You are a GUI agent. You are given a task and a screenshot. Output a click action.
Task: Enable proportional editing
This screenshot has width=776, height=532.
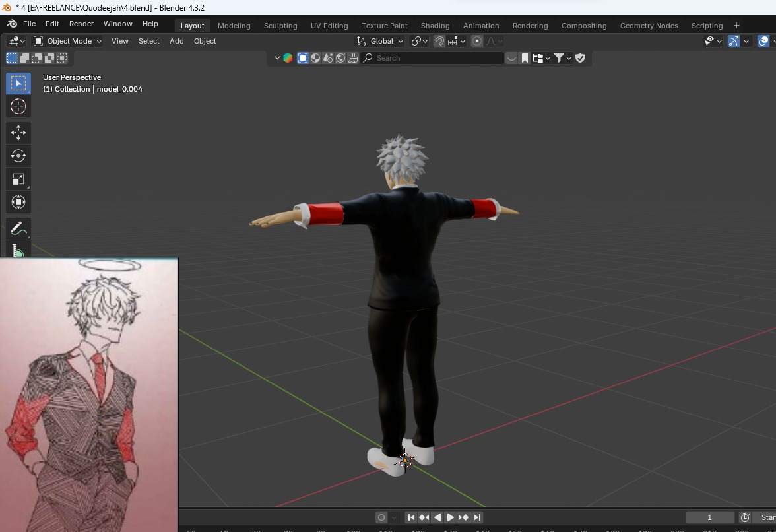(x=477, y=41)
